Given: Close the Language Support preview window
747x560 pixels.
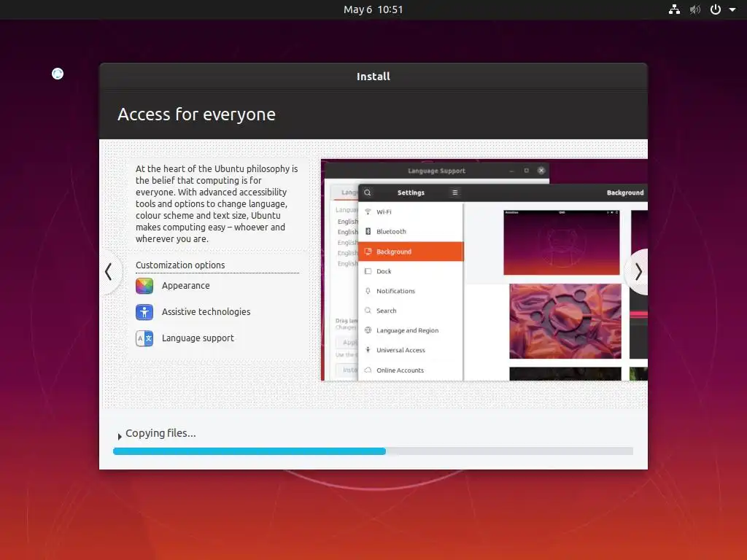Looking at the screenshot, I should click(541, 171).
